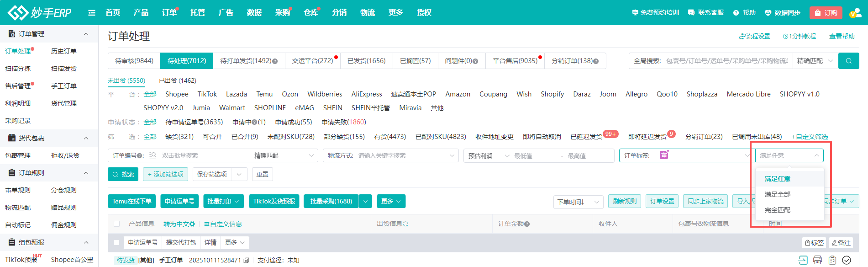Viewport: 868px width, 267px height.
Task: Open the 批量打印 dropdown button
Action: click(223, 201)
